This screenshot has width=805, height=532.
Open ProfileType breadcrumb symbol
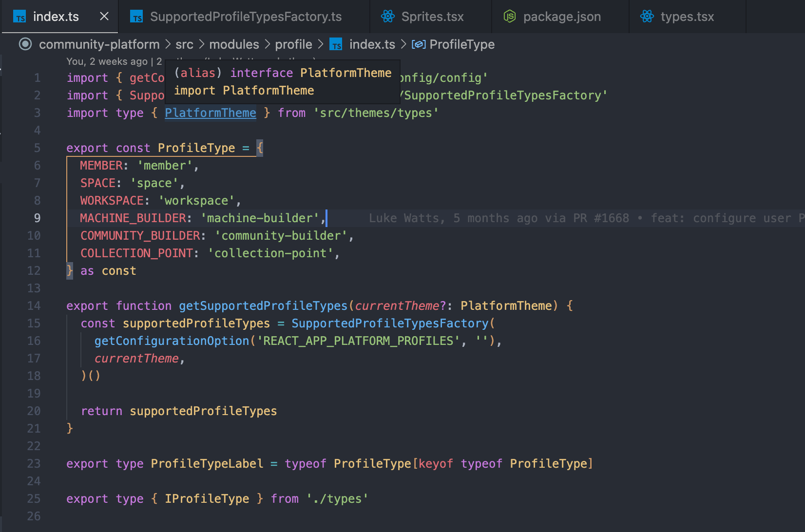tap(462, 44)
